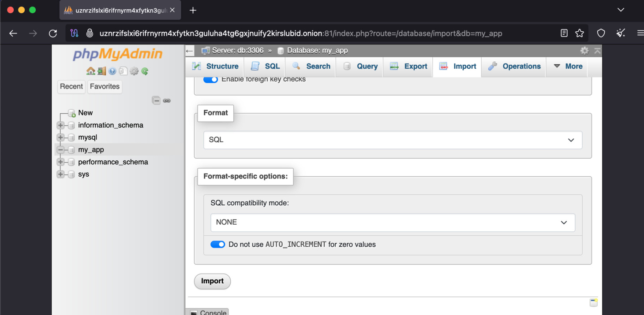Image resolution: width=644 pixels, height=315 pixels.
Task: Click the browser address bar URL
Action: [x=301, y=33]
